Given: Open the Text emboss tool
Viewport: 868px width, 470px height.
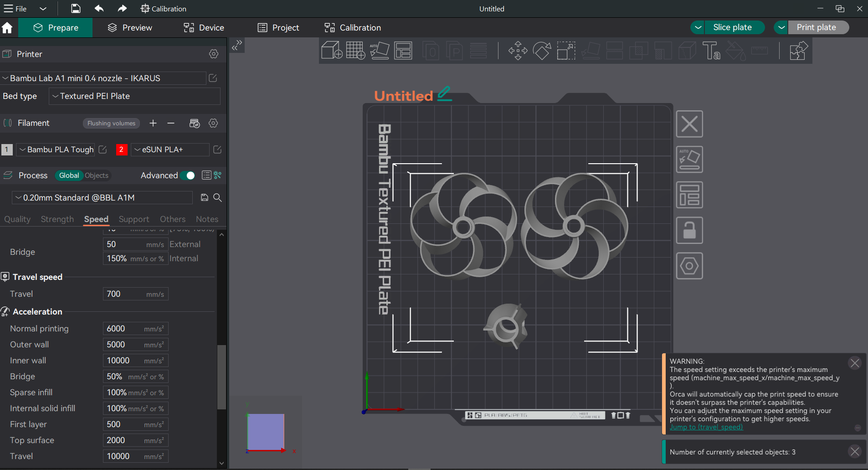Looking at the screenshot, I should click(711, 50).
